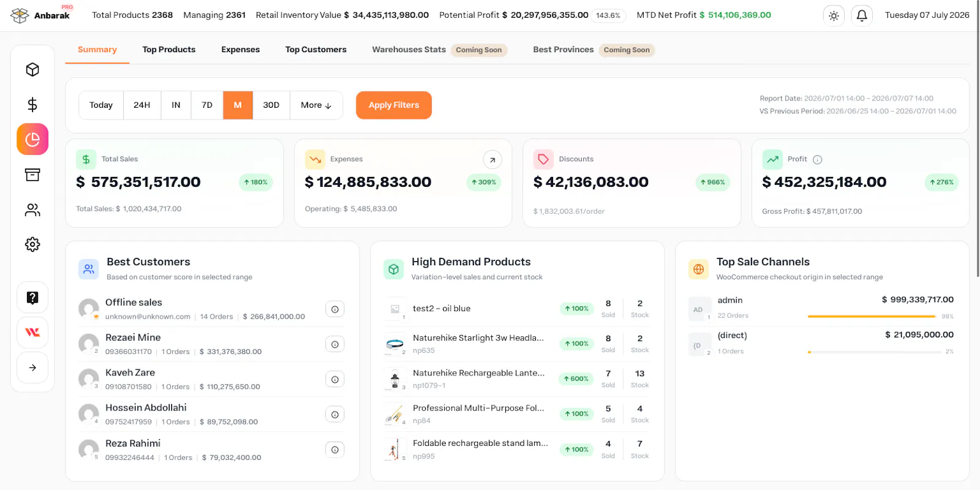Select the 24H range filter
Screen dimensions: 980x490
click(x=142, y=105)
